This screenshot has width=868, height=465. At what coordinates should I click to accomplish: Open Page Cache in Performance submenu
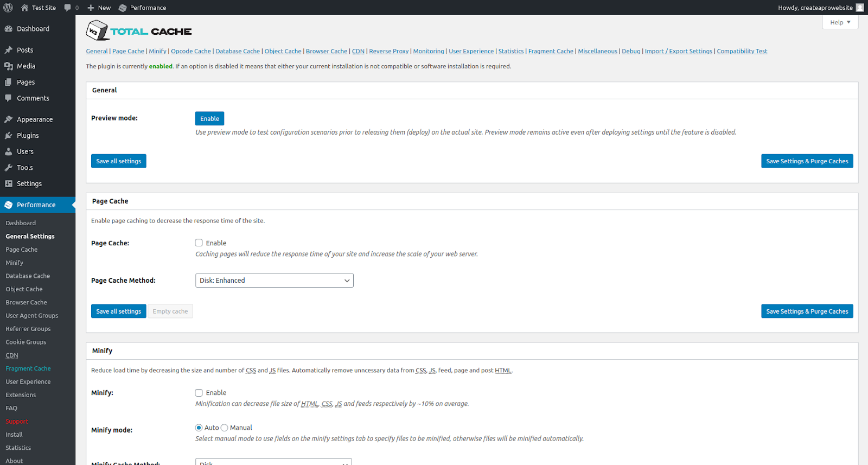tap(22, 250)
